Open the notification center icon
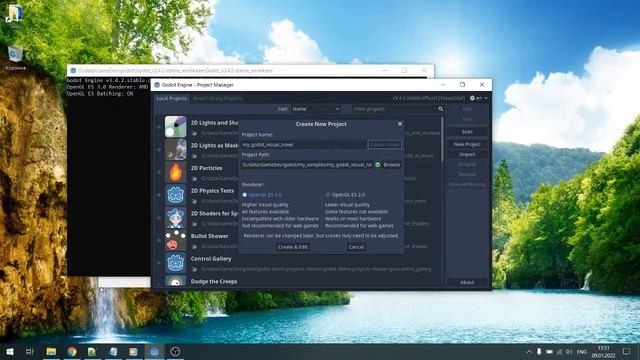 tap(627, 351)
